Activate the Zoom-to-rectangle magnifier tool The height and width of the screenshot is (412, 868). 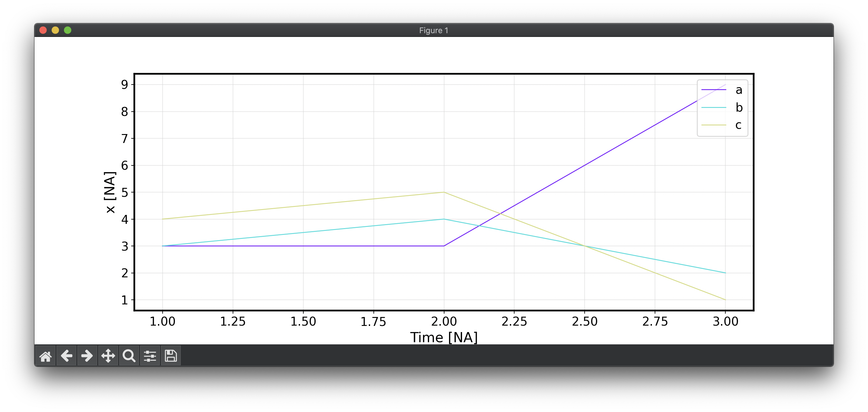pos(129,355)
